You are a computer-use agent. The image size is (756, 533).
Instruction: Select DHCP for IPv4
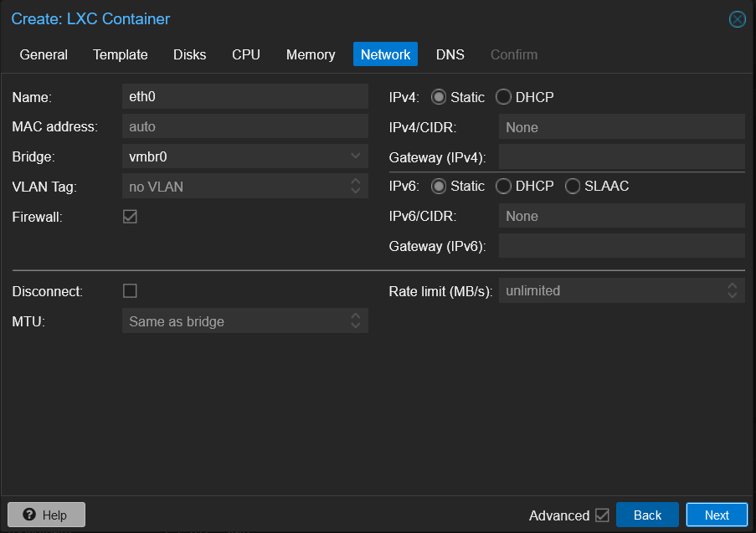503,96
